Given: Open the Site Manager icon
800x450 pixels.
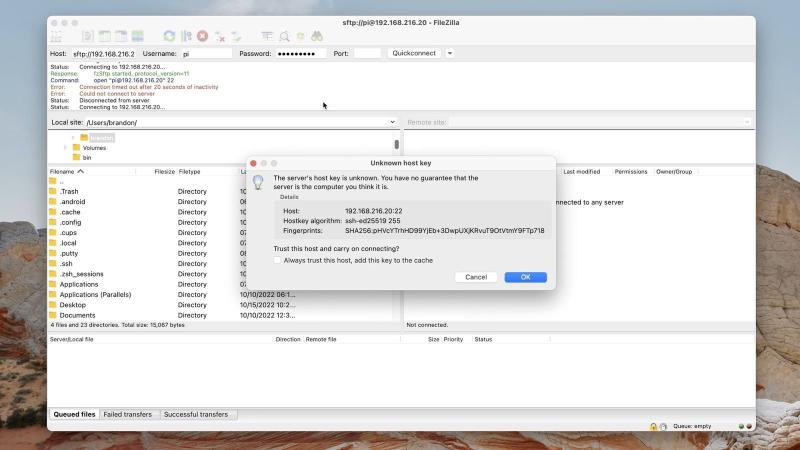Looking at the screenshot, I should tap(57, 36).
